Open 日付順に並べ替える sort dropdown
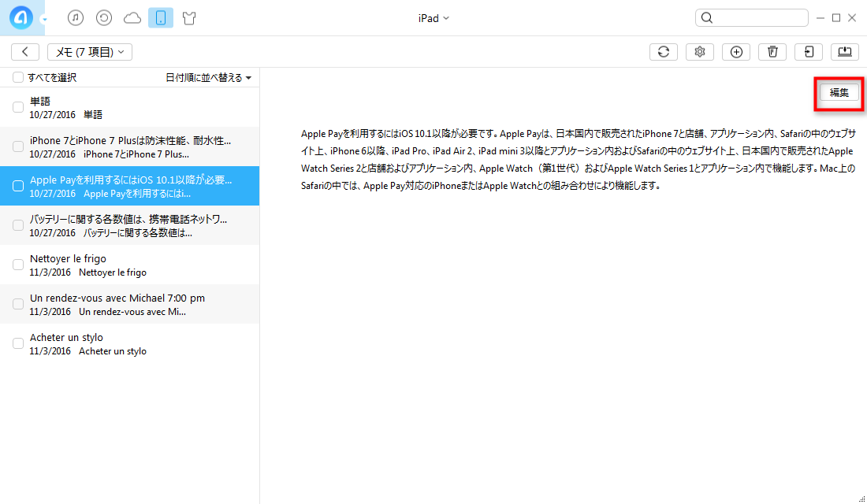Screen dimensions: 867x504 pos(208,78)
